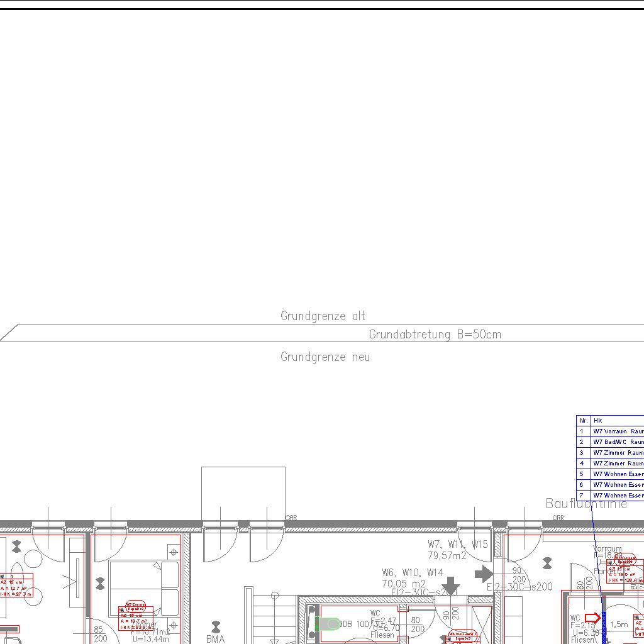This screenshot has height=644, width=644.
Task: Select the red arrow beside the WC
Action: [x=592, y=618]
